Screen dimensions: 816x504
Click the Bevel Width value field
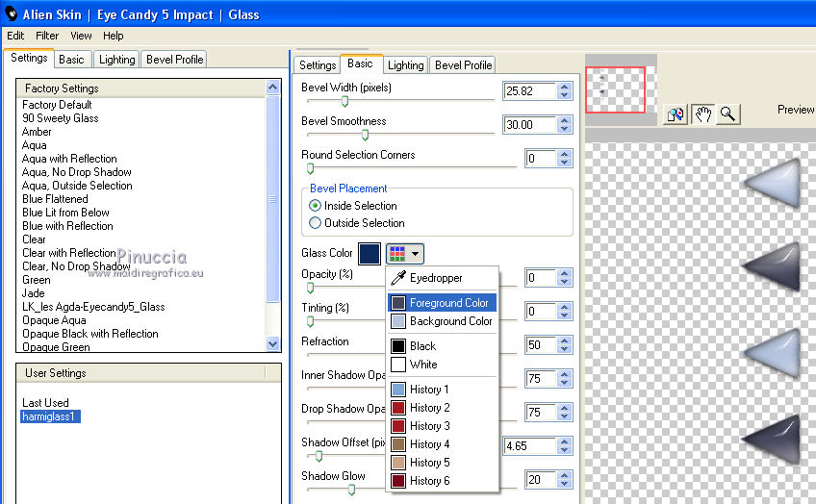click(529, 91)
